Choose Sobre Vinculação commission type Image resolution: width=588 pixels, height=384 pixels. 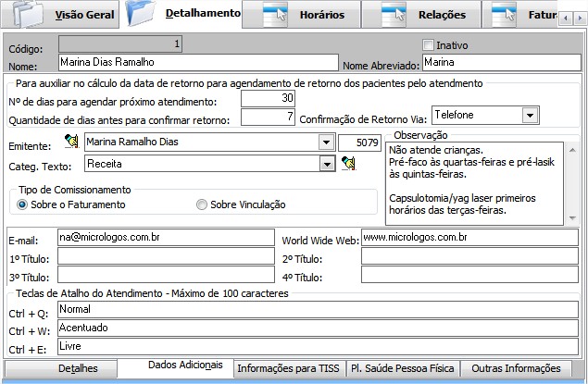tap(202, 204)
